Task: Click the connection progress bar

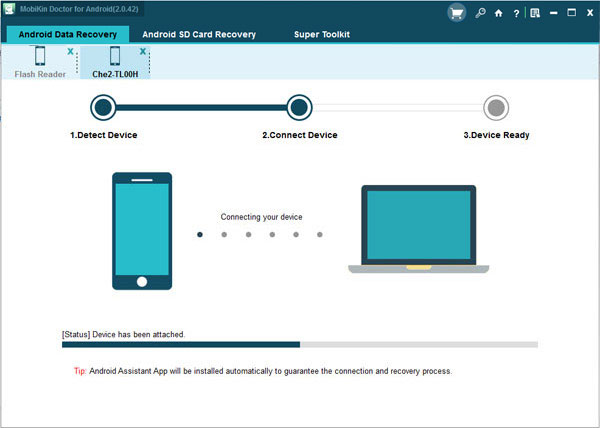Action: coord(300,345)
